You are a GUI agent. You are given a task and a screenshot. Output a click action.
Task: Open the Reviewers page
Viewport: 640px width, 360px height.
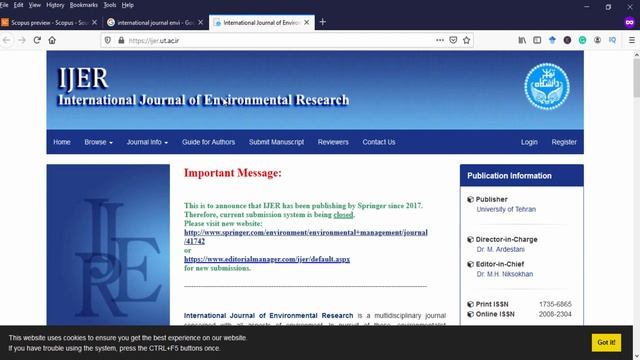tap(333, 142)
